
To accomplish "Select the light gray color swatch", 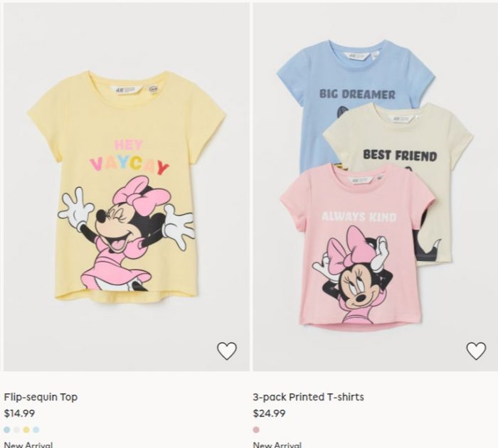I will (16, 430).
